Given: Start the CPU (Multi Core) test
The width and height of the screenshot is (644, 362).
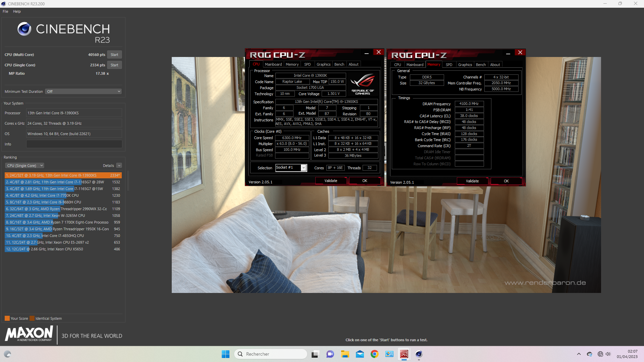Looking at the screenshot, I should click(114, 55).
